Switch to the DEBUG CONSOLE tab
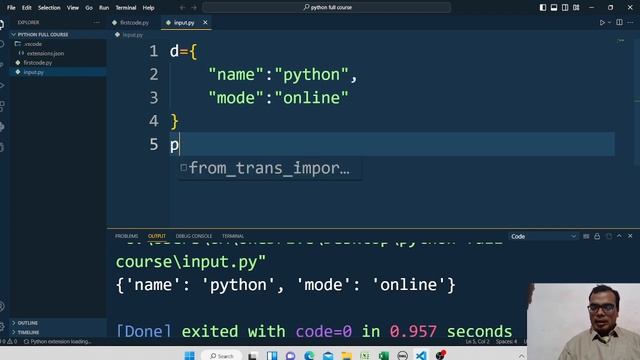This screenshot has width=640, height=360. pyautogui.click(x=193, y=236)
